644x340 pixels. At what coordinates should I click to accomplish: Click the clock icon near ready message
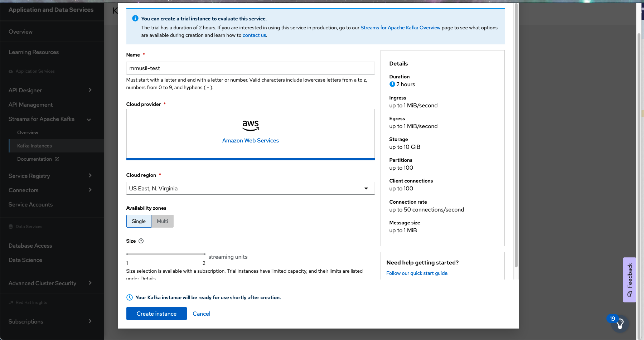pos(130,297)
